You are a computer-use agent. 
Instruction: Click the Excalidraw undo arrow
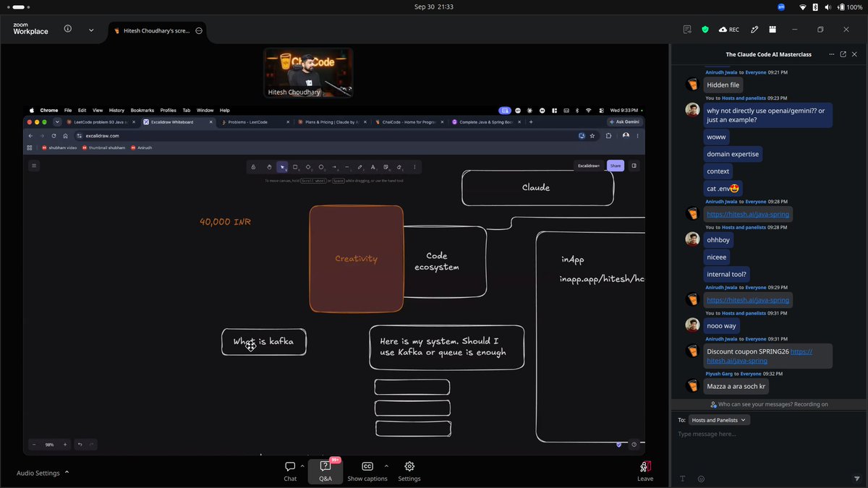pos(80,445)
